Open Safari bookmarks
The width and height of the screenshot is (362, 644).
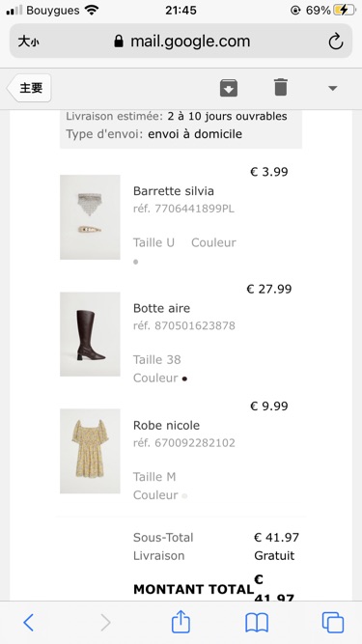point(257,623)
